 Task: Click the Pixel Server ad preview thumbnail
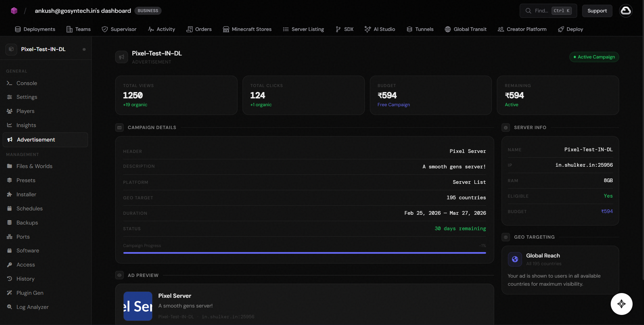tap(138, 306)
